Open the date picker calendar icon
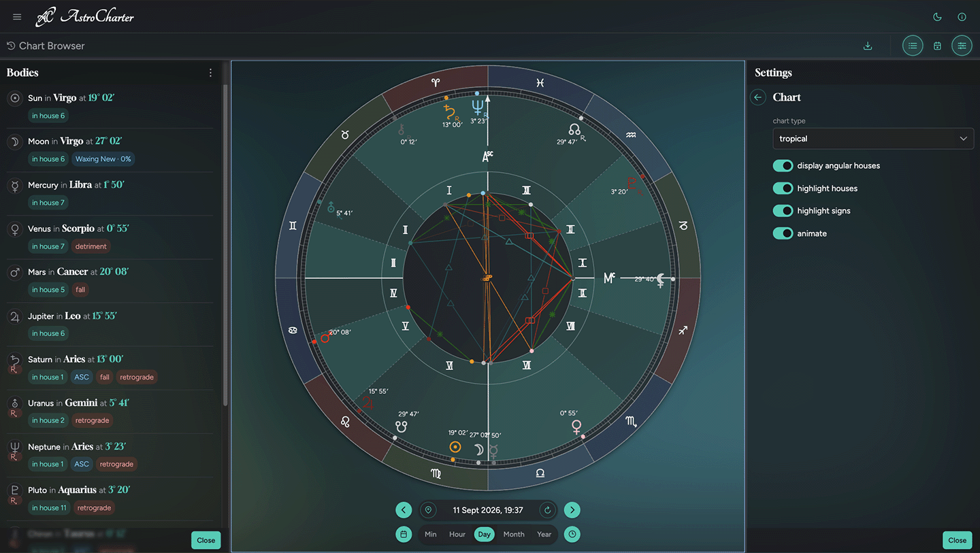The height and width of the screenshot is (553, 980). click(404, 534)
